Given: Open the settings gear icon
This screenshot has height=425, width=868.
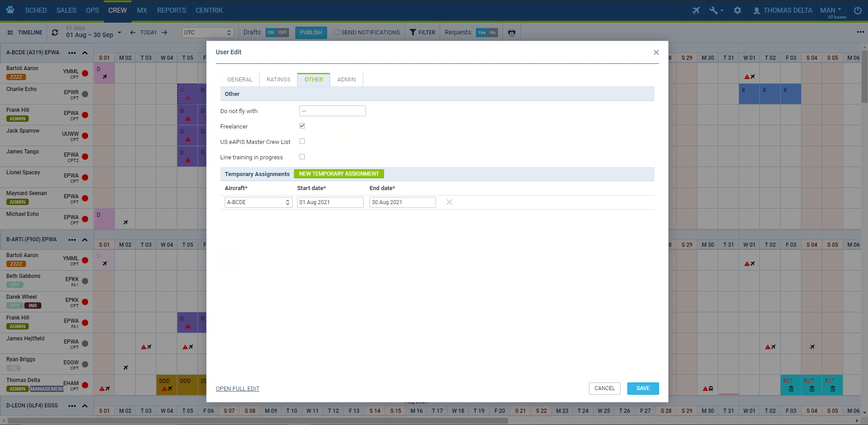Looking at the screenshot, I should [x=737, y=10].
